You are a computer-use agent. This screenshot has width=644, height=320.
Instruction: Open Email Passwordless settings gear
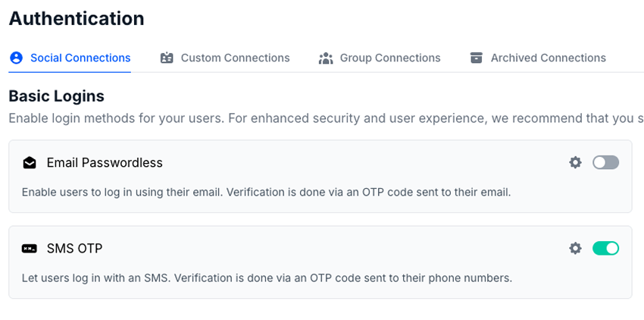(x=576, y=162)
